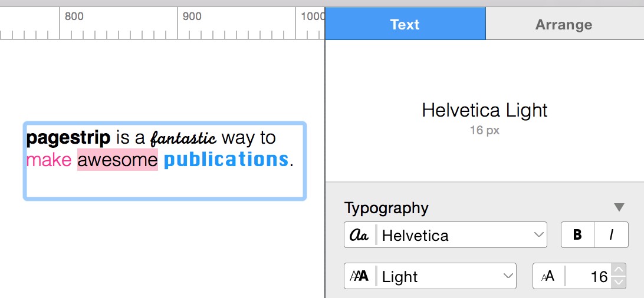This screenshot has height=298, width=644.
Task: Click the font family Aa icon
Action: (359, 235)
